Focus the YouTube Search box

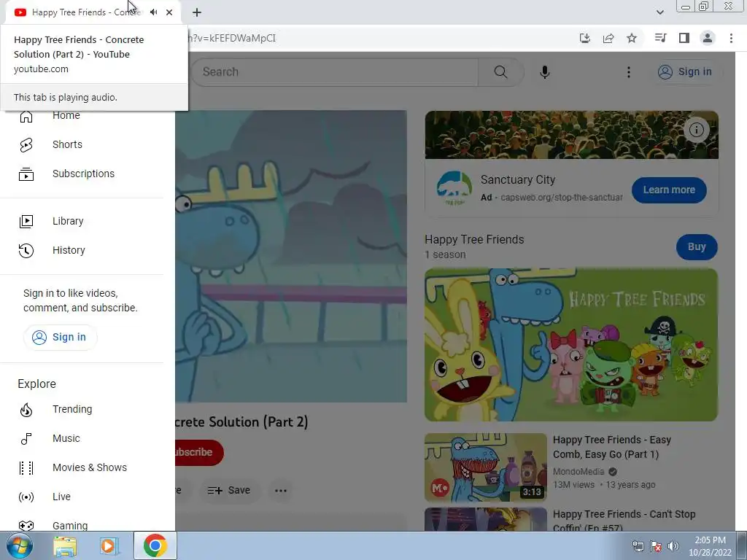coord(334,72)
